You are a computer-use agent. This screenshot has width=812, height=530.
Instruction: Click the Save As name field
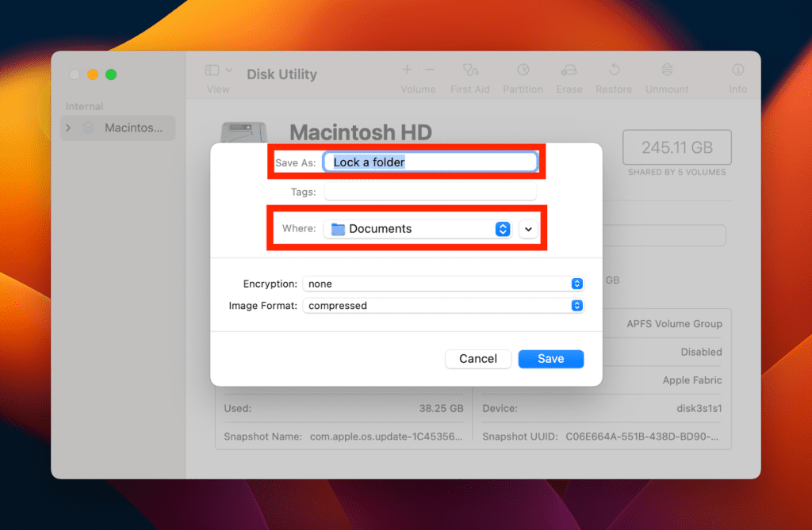[431, 162]
